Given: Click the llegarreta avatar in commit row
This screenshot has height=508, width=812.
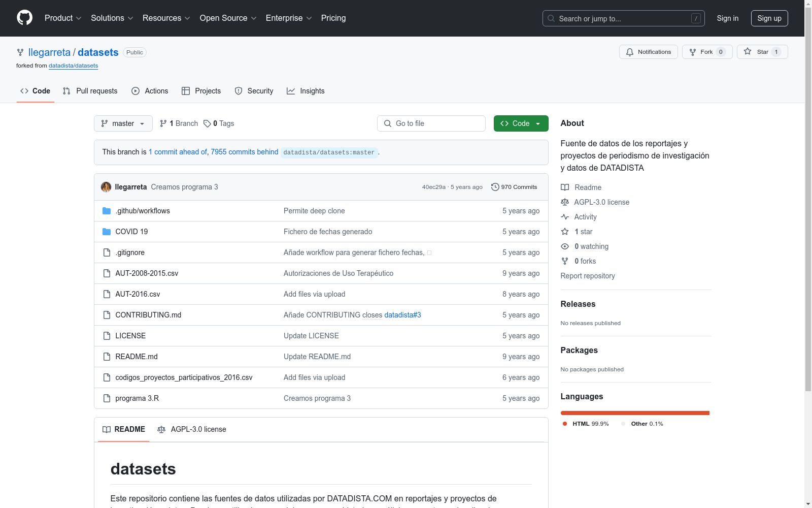Looking at the screenshot, I should click(106, 187).
